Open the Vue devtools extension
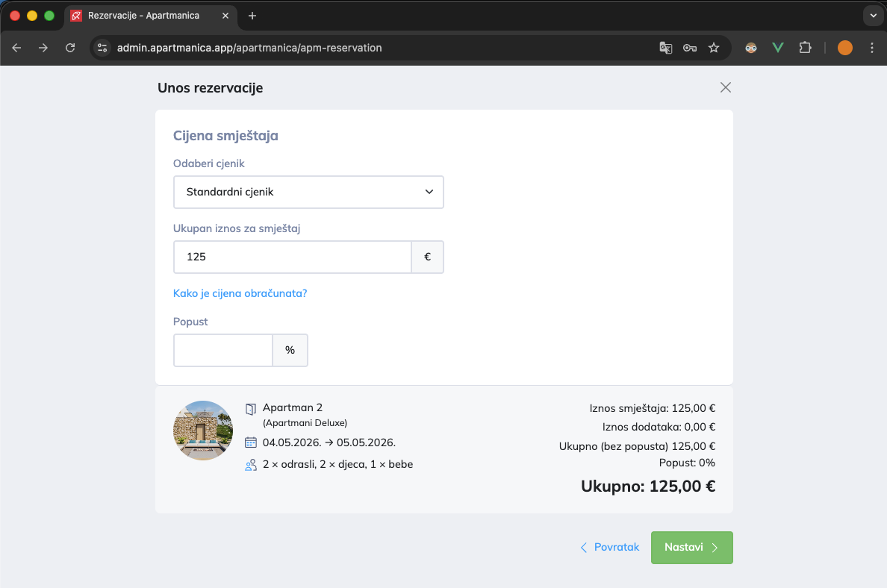Viewport: 887px width, 588px height. [x=778, y=48]
